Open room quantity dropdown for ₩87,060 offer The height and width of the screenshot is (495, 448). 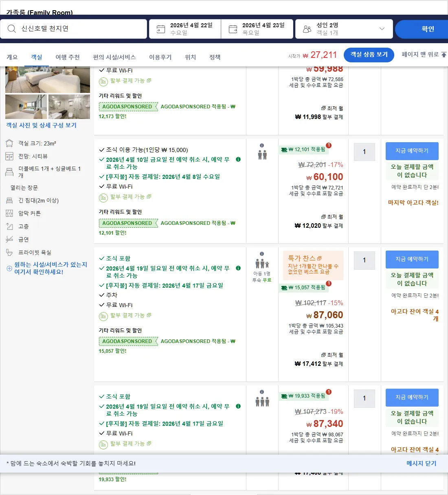(365, 260)
